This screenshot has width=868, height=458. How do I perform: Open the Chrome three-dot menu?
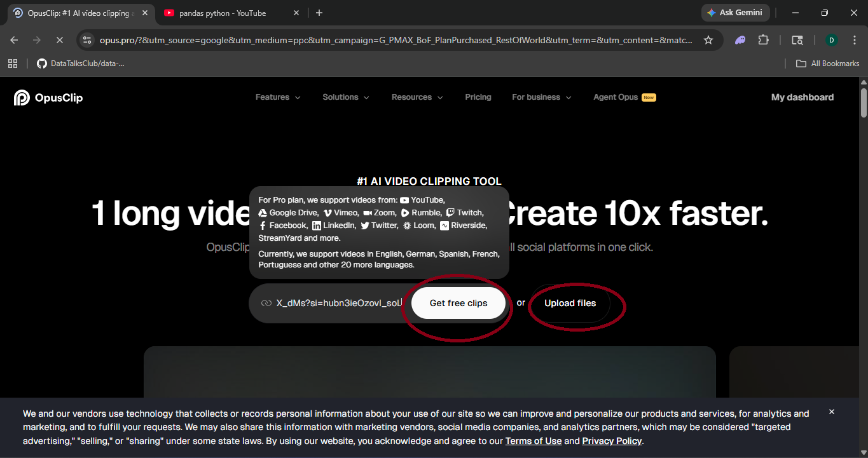[854, 40]
